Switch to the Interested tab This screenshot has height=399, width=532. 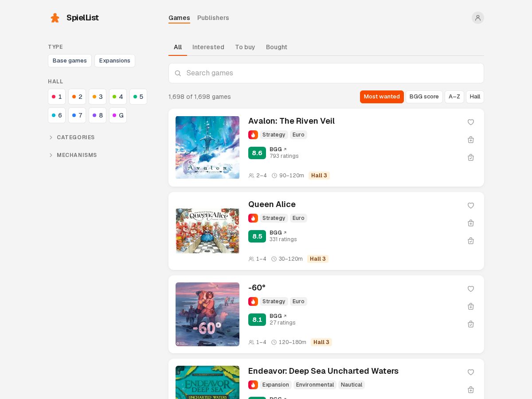point(208,47)
